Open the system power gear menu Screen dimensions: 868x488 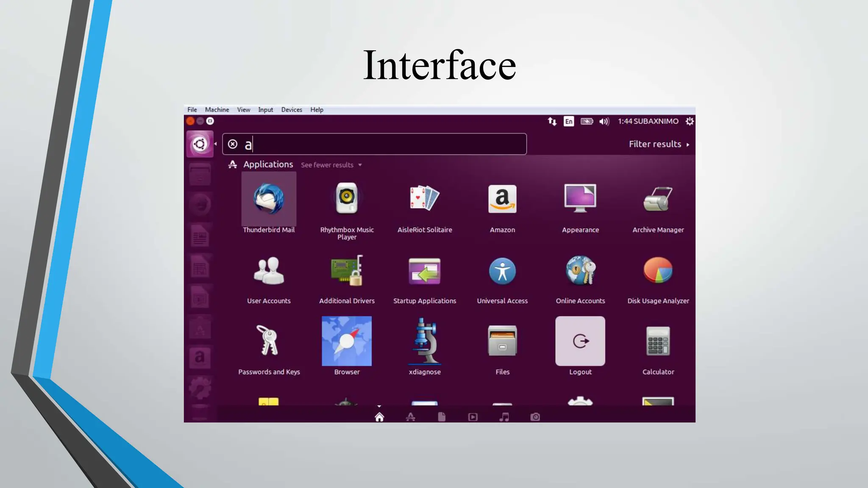690,121
